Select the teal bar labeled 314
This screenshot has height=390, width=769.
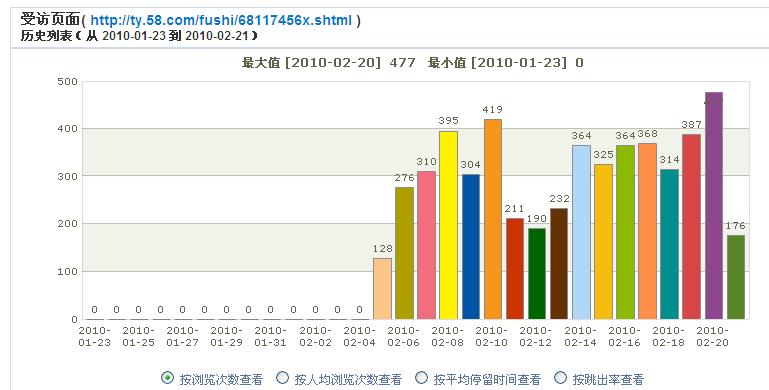click(x=669, y=244)
